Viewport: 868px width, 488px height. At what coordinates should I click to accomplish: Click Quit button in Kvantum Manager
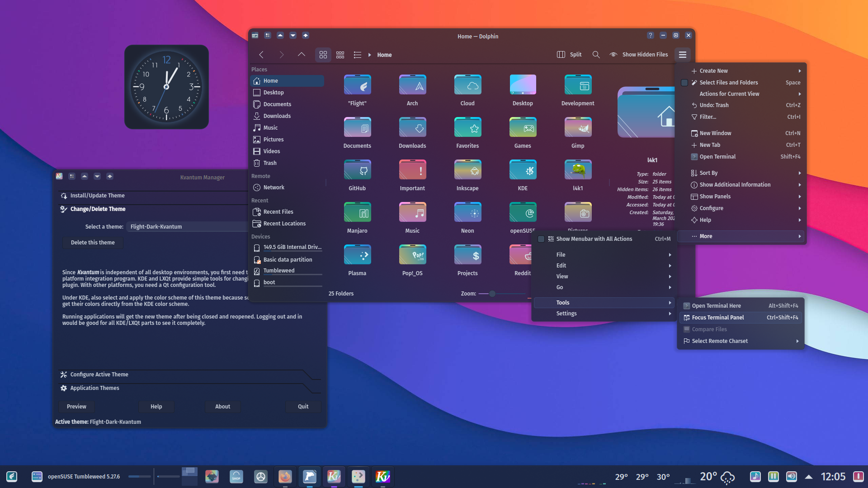(x=303, y=407)
